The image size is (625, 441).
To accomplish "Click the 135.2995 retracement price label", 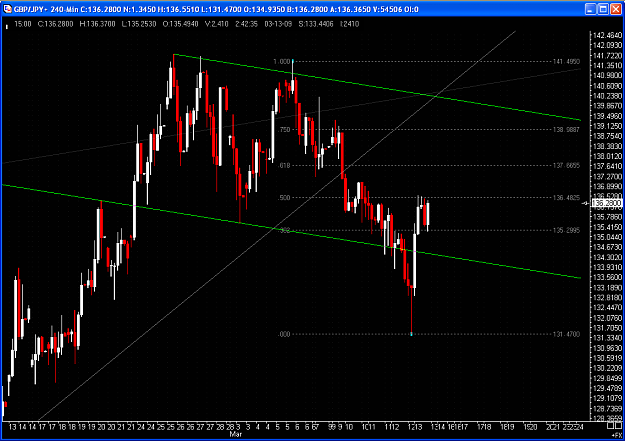I will pyautogui.click(x=566, y=230).
